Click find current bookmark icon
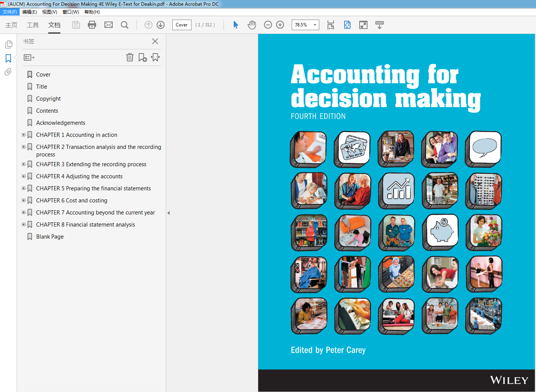536x392 pixels. tap(155, 57)
